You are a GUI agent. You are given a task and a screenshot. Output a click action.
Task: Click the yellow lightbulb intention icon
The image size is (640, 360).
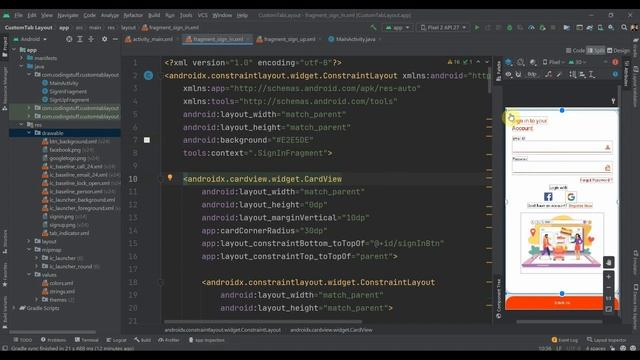pyautogui.click(x=170, y=178)
